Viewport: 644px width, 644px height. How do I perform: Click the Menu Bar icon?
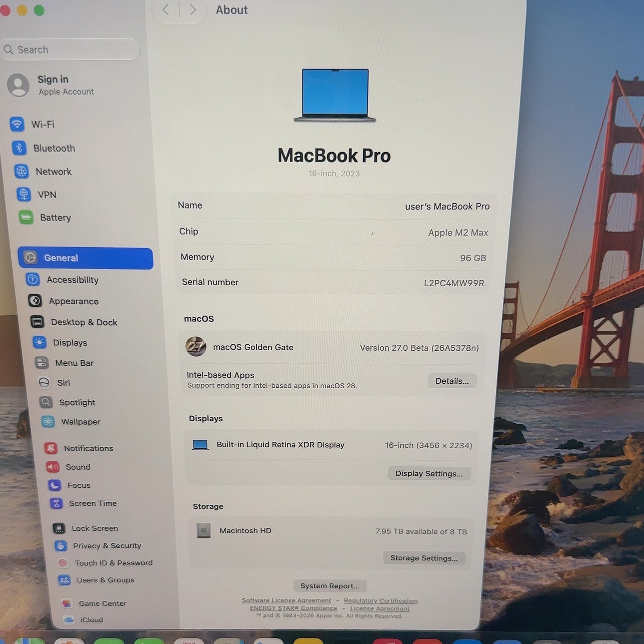pos(42,363)
